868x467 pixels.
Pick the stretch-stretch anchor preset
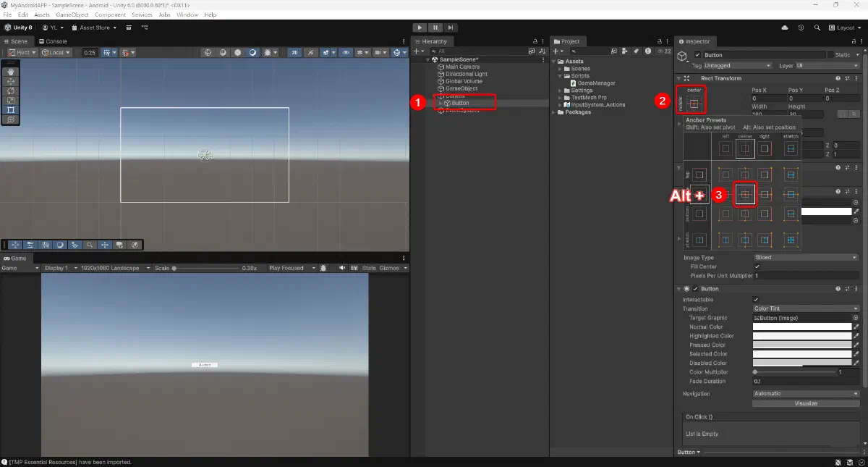pyautogui.click(x=791, y=239)
